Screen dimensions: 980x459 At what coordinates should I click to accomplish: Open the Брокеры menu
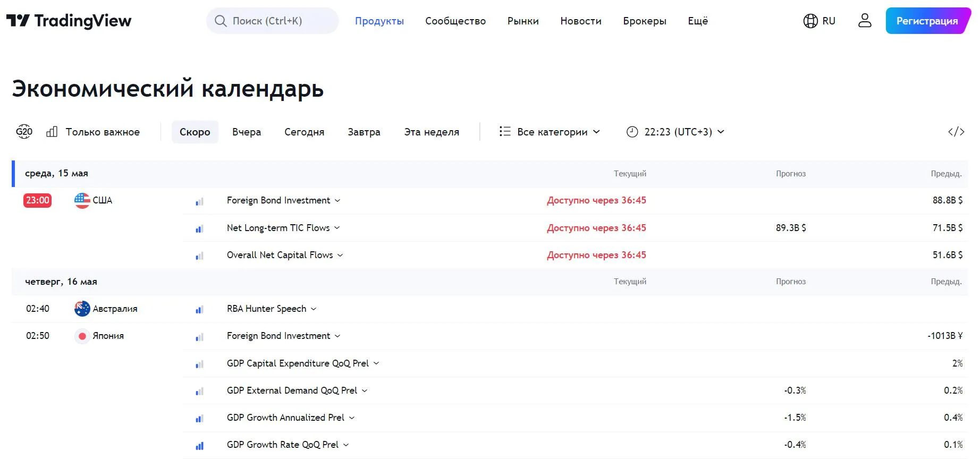(645, 21)
